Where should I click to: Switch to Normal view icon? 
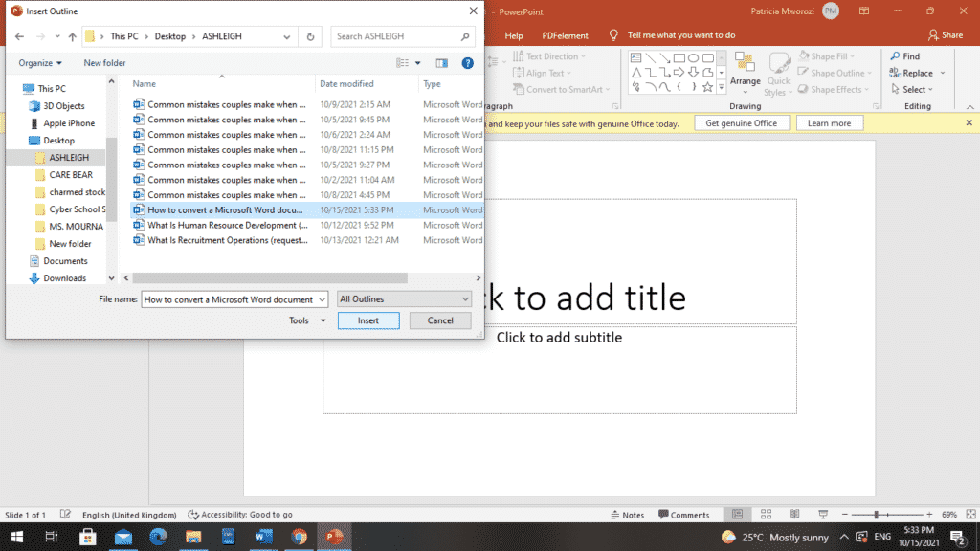point(738,514)
